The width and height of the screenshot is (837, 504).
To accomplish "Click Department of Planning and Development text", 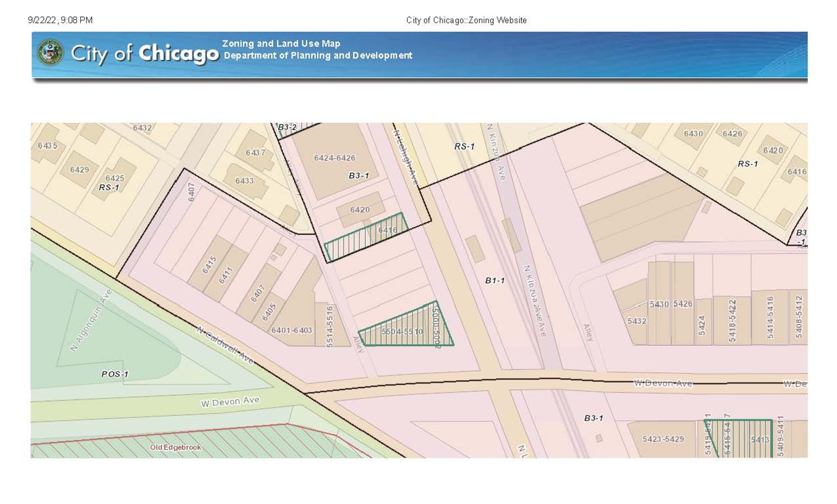I will (318, 56).
